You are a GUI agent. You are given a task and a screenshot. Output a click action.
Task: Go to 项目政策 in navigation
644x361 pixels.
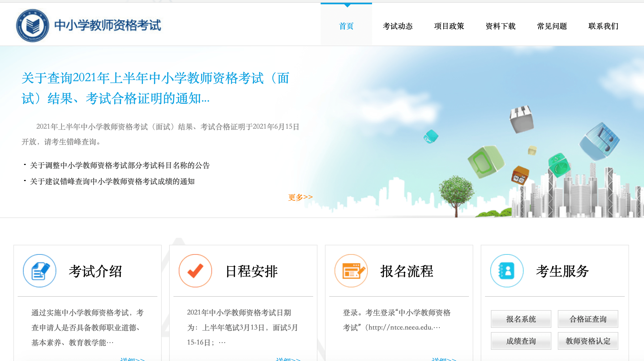[449, 26]
